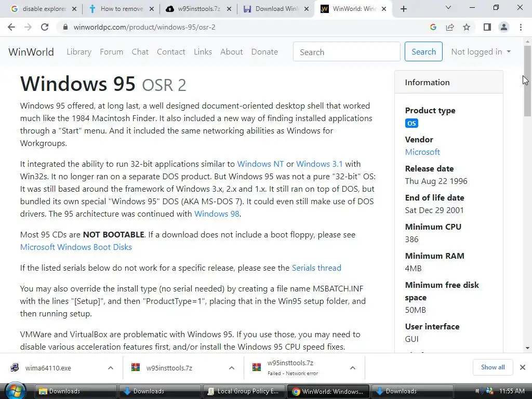Open the Chrome profile avatar
The image size is (532, 399).
(x=504, y=27)
